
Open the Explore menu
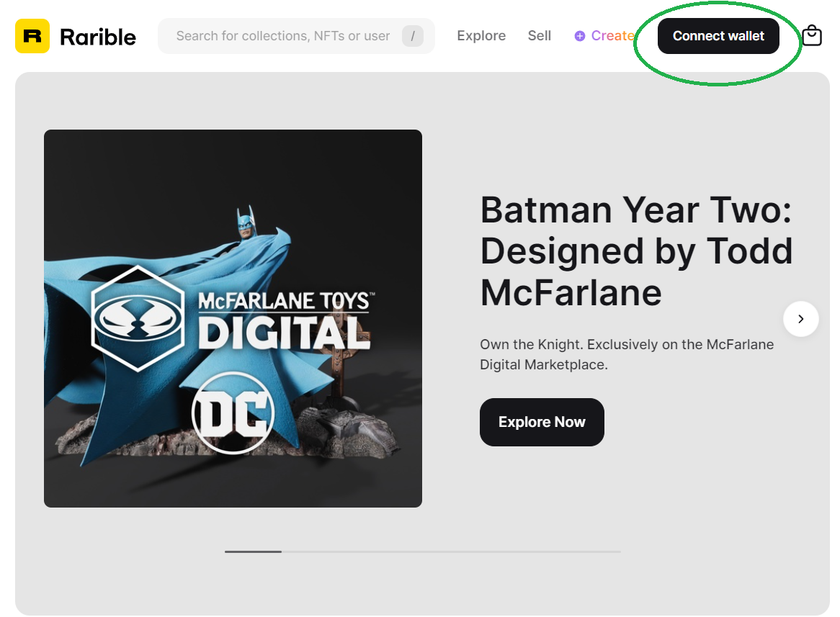point(481,35)
